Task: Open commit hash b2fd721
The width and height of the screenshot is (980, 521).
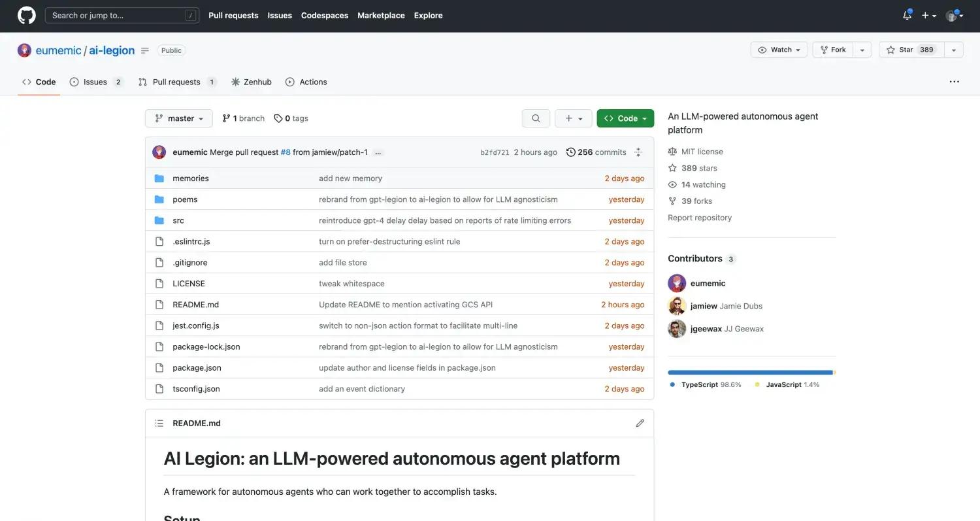Action: click(495, 152)
